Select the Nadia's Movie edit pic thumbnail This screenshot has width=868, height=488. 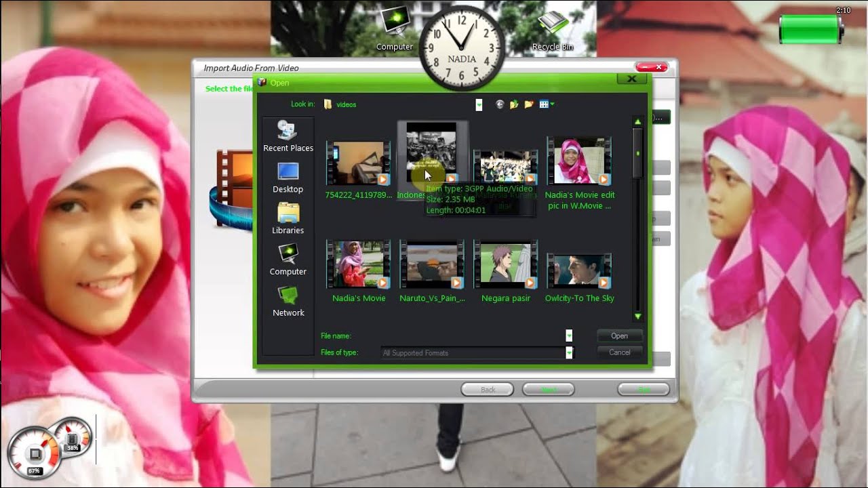[x=579, y=161]
